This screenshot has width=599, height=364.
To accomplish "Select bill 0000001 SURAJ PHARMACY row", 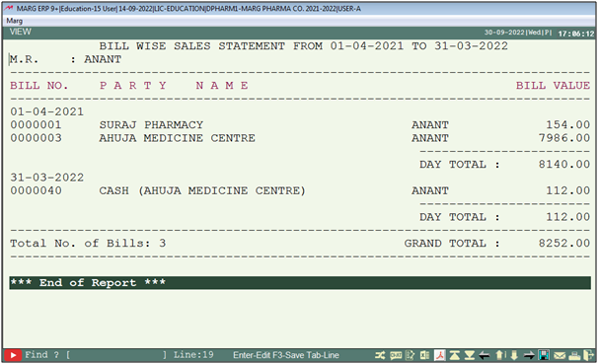I will pos(300,125).
